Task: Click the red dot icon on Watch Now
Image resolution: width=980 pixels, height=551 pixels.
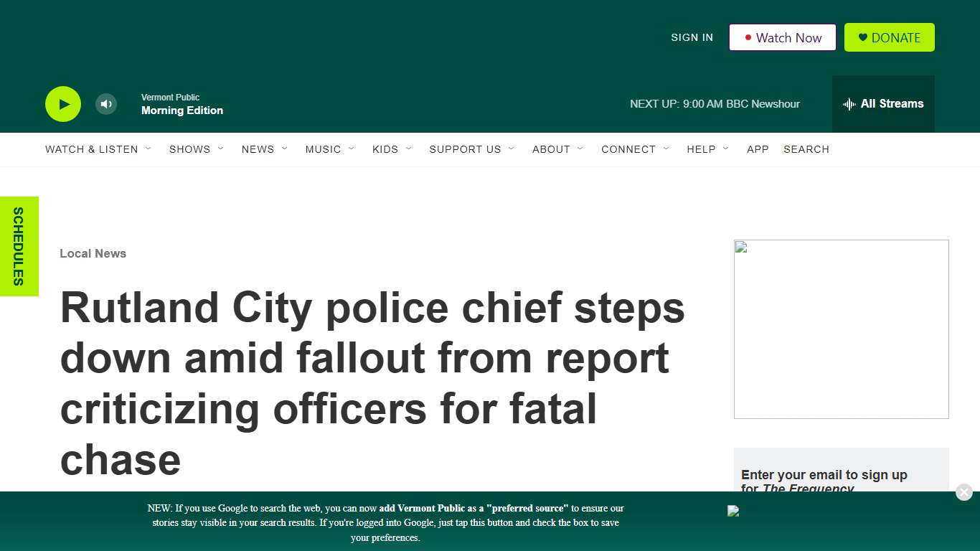Action: click(749, 38)
